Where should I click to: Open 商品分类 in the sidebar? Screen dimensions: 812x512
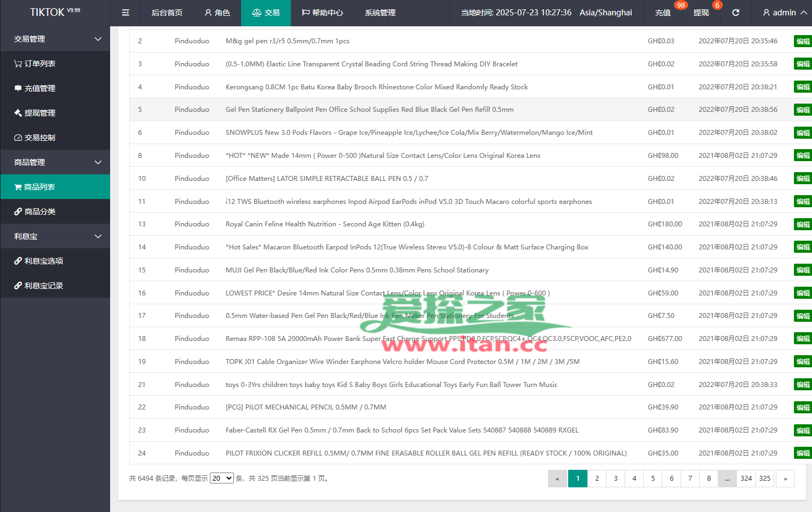[55, 212]
